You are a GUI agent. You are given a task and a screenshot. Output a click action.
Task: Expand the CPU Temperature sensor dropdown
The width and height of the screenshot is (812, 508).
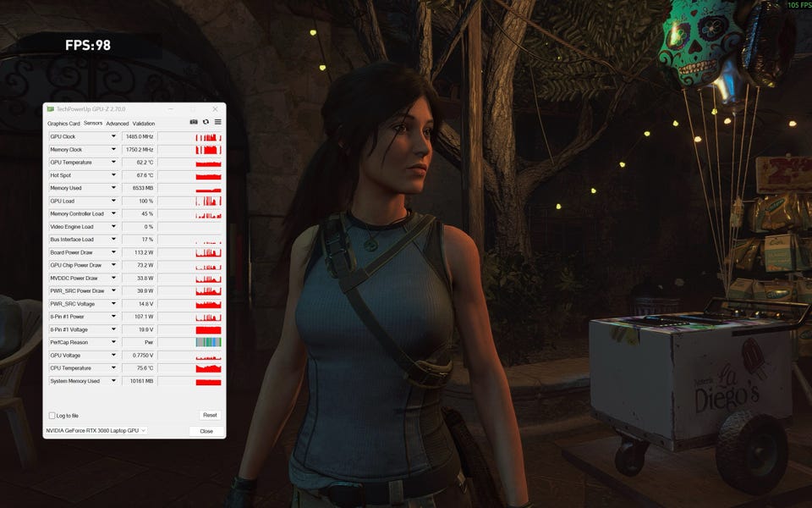coord(113,368)
